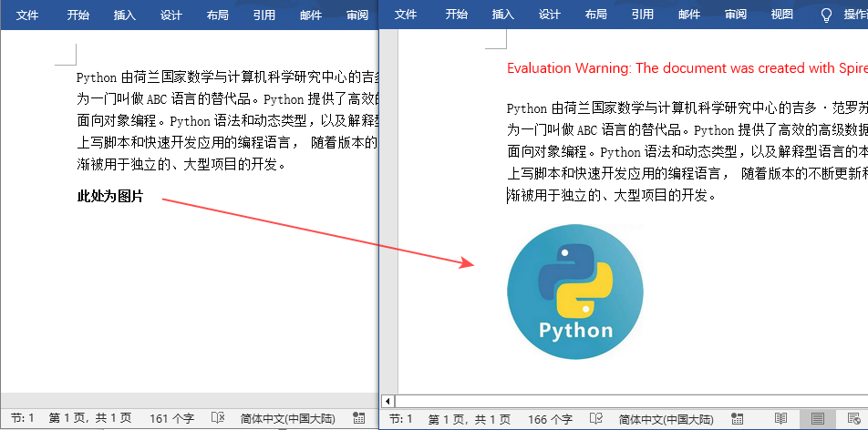Click the horizontal scrollbar track in the right window
The height and width of the screenshot is (430, 868).
(631, 401)
